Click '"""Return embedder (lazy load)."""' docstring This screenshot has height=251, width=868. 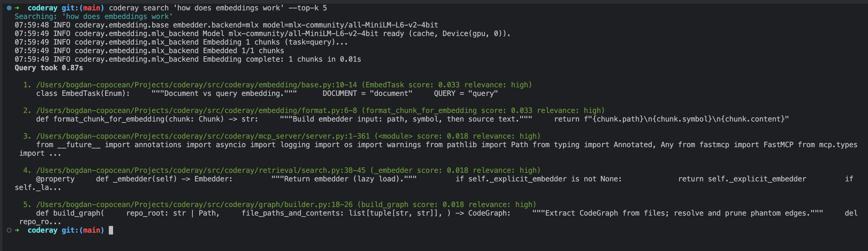pos(344,179)
